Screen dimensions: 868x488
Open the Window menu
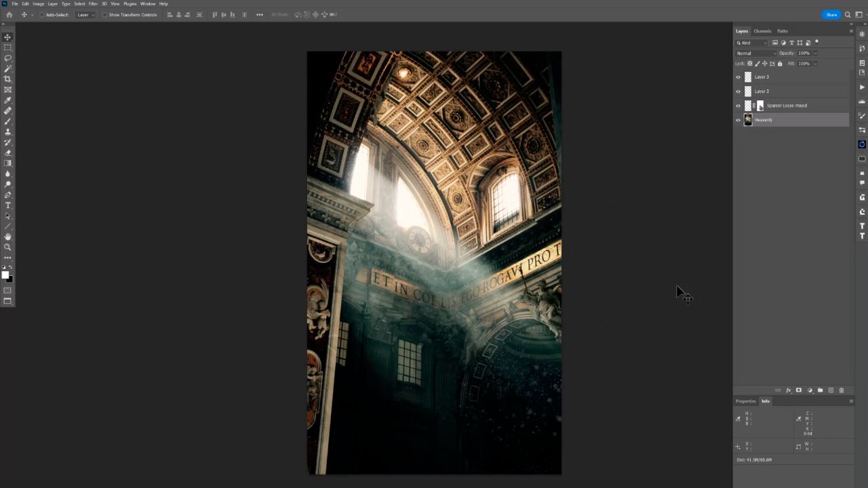[148, 4]
